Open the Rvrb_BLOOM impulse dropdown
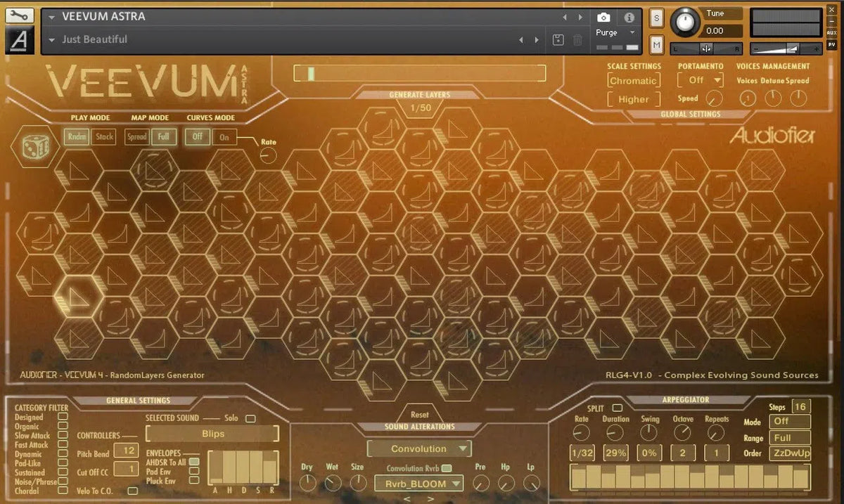The width and height of the screenshot is (844, 504). [419, 483]
